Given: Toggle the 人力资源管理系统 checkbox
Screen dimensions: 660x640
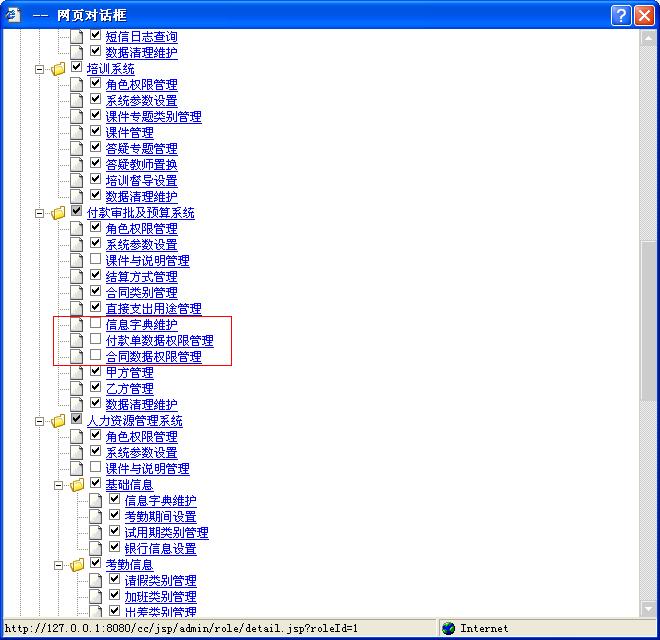Looking at the screenshot, I should [x=77, y=419].
